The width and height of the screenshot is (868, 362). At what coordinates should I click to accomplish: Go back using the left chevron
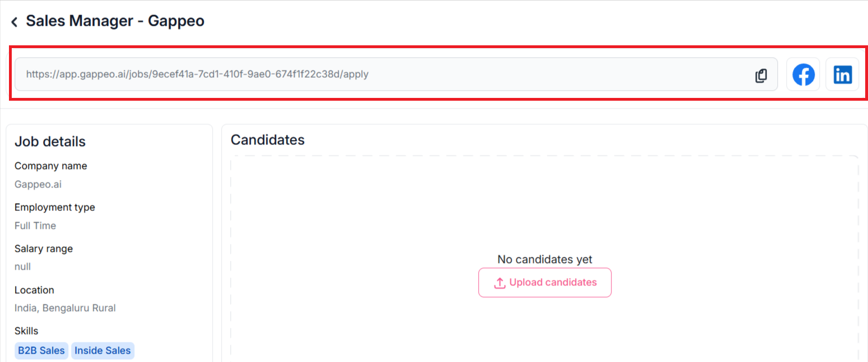click(15, 22)
